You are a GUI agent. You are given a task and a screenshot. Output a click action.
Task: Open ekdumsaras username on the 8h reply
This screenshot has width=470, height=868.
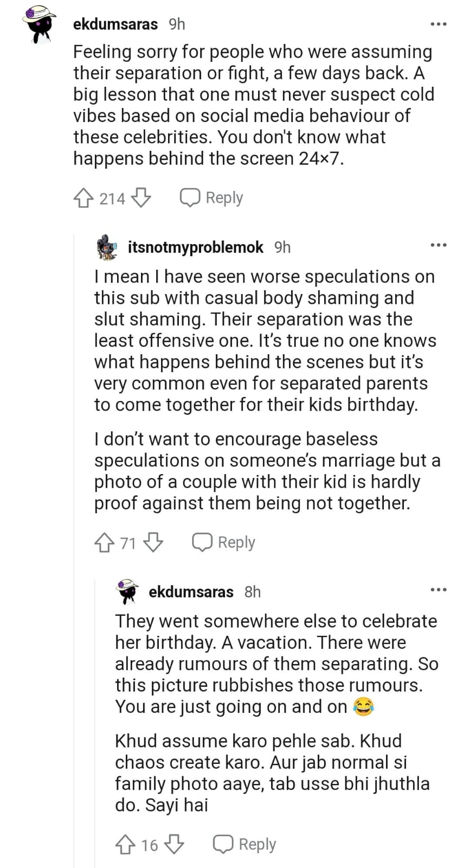click(191, 591)
